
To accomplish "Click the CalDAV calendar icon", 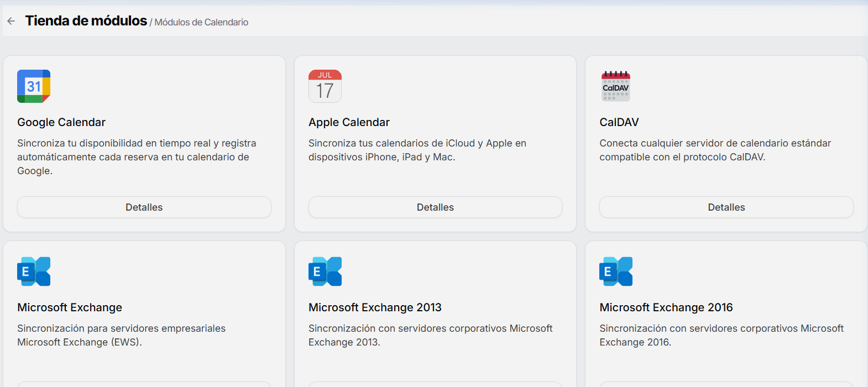I will coord(616,86).
